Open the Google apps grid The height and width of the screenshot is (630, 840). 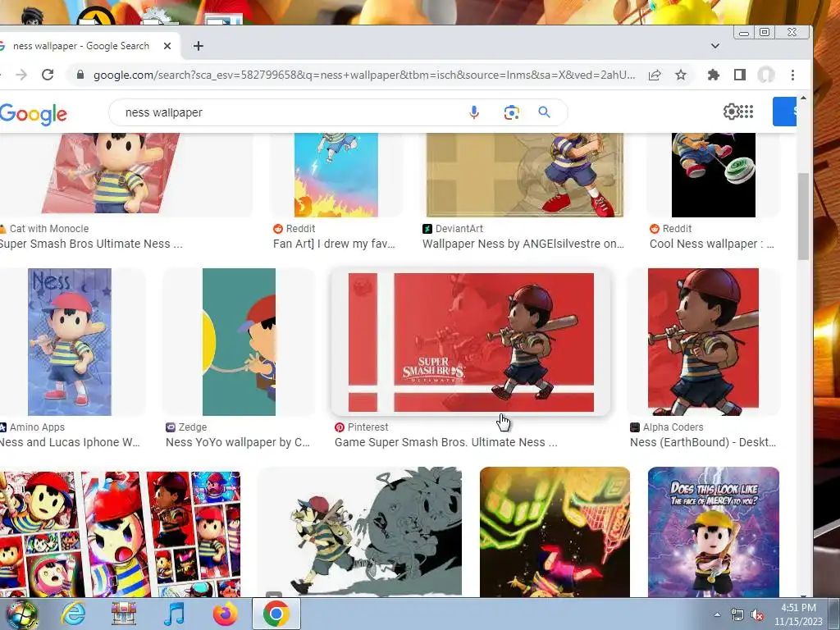(746, 112)
